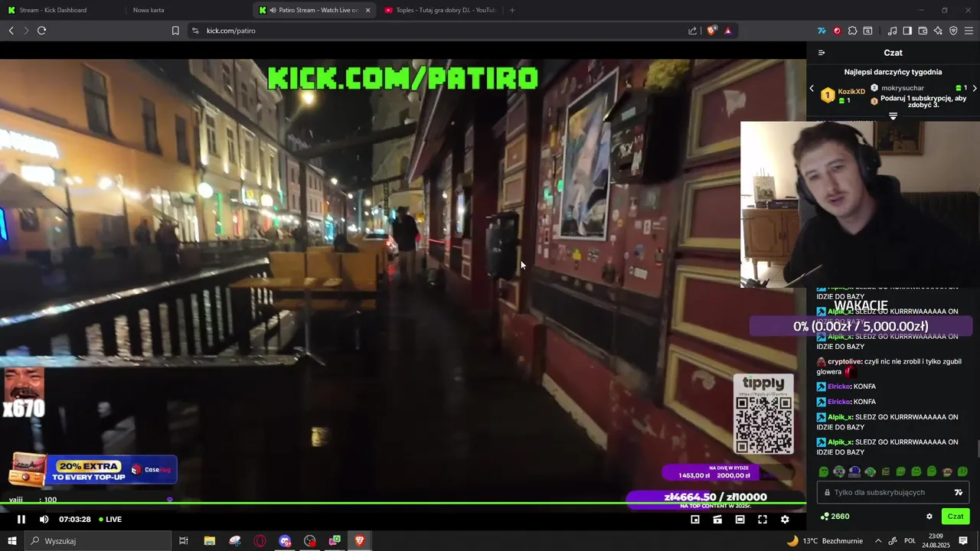Show next top gifter arrow
Screen dimensions: 980x551
pyautogui.click(x=974, y=89)
